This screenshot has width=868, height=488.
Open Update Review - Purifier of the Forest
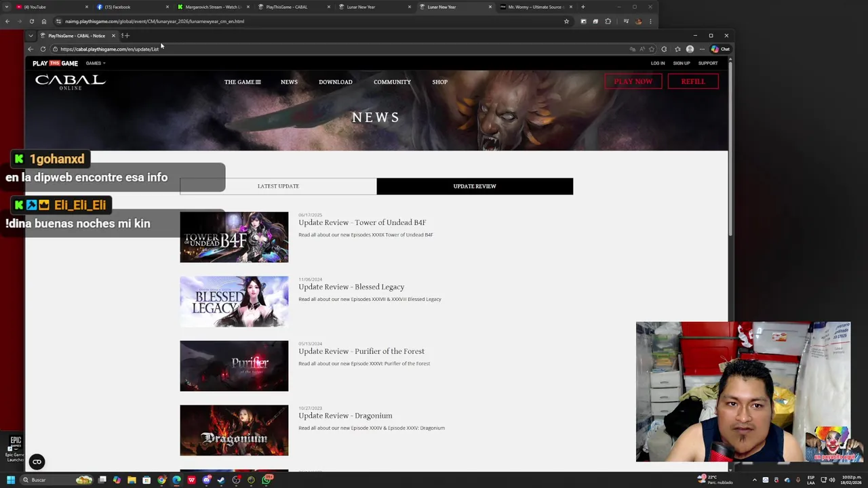[361, 351]
